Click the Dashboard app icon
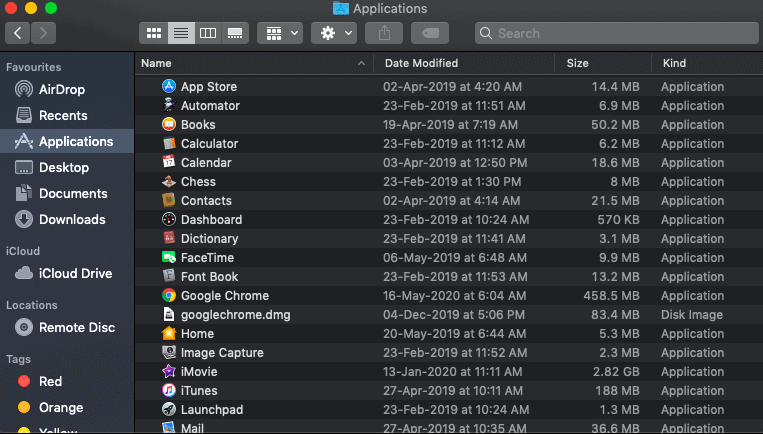The height and width of the screenshot is (434, 763). click(168, 219)
